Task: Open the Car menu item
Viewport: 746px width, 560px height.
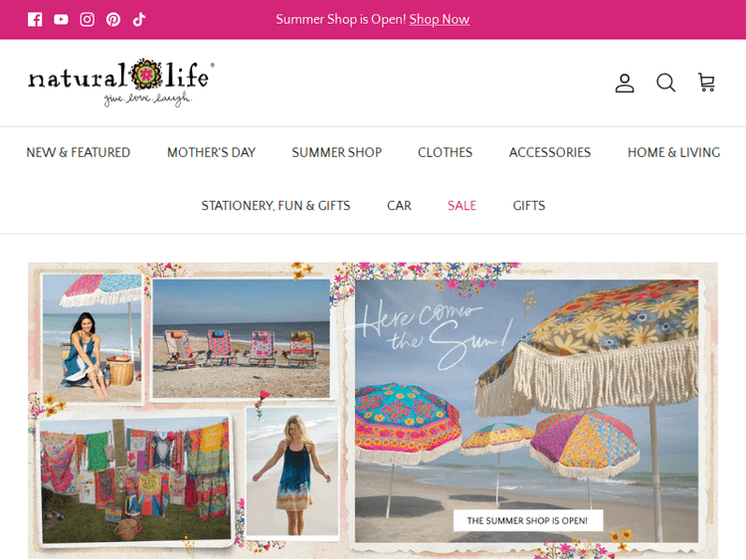Action: coord(399,206)
